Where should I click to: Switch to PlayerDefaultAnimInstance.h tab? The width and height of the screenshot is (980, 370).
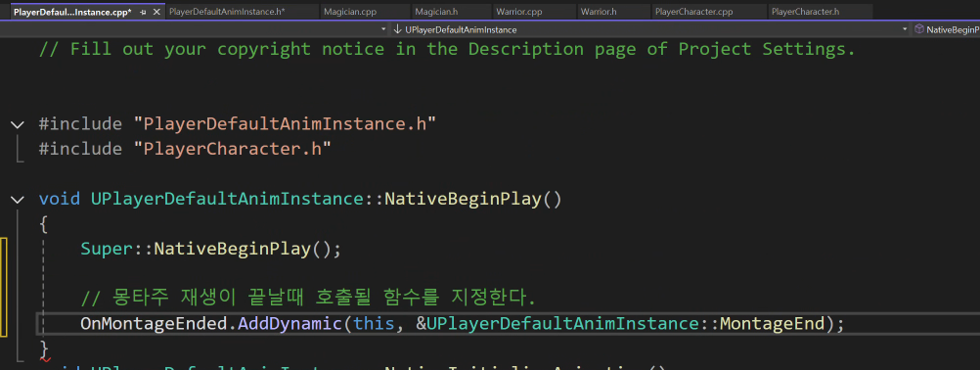click(227, 12)
